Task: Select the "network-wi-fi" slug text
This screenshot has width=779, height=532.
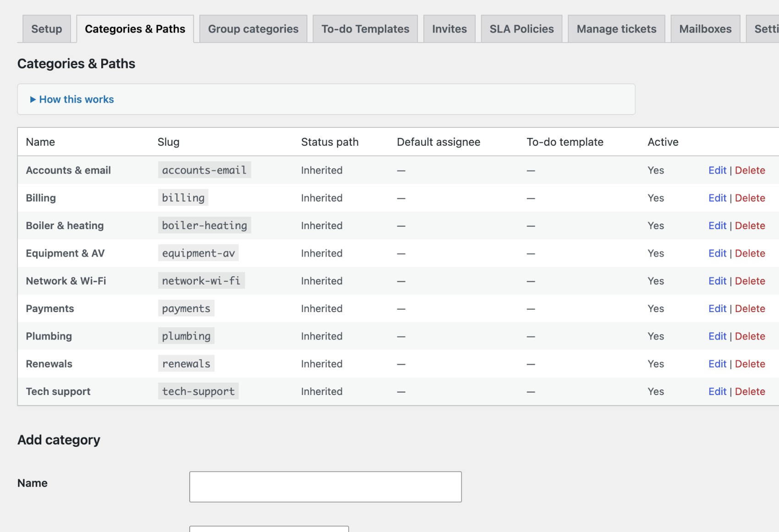Action: [201, 280]
